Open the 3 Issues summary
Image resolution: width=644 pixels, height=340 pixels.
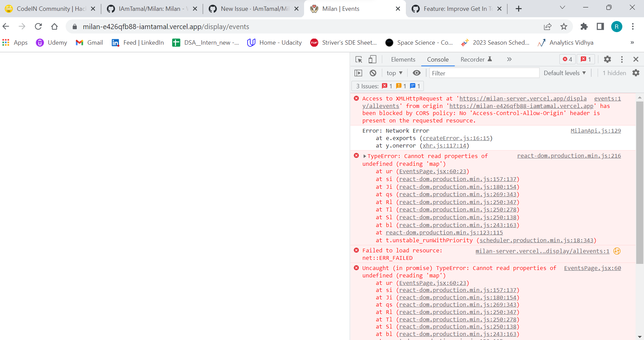click(388, 86)
